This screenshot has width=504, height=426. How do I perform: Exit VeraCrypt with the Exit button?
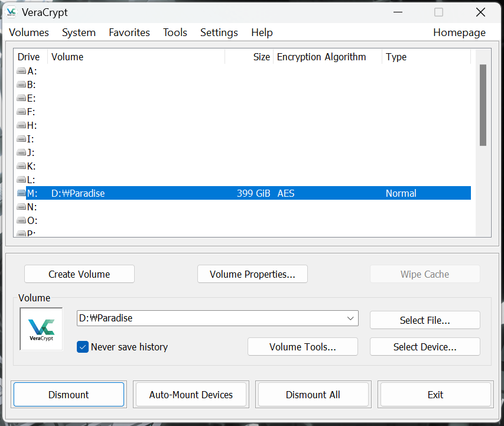point(435,395)
